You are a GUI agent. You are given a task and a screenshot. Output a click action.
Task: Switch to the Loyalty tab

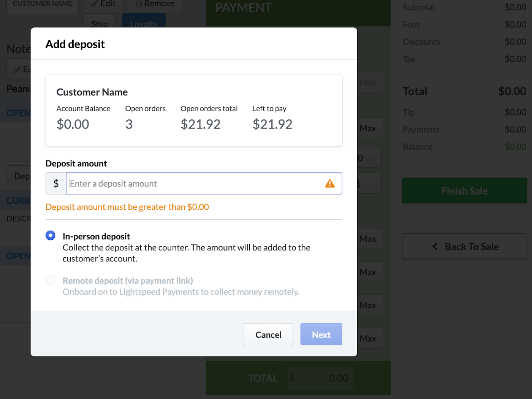click(x=144, y=24)
